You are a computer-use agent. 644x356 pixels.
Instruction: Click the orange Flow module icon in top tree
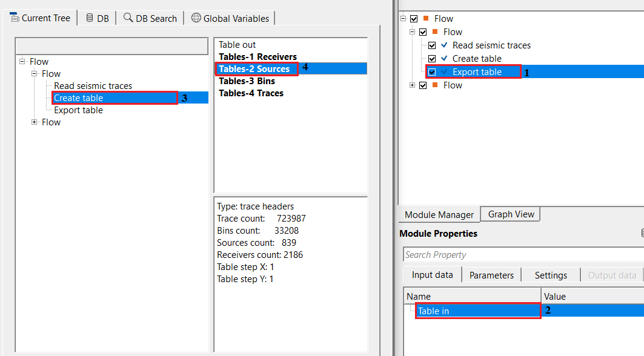point(426,18)
